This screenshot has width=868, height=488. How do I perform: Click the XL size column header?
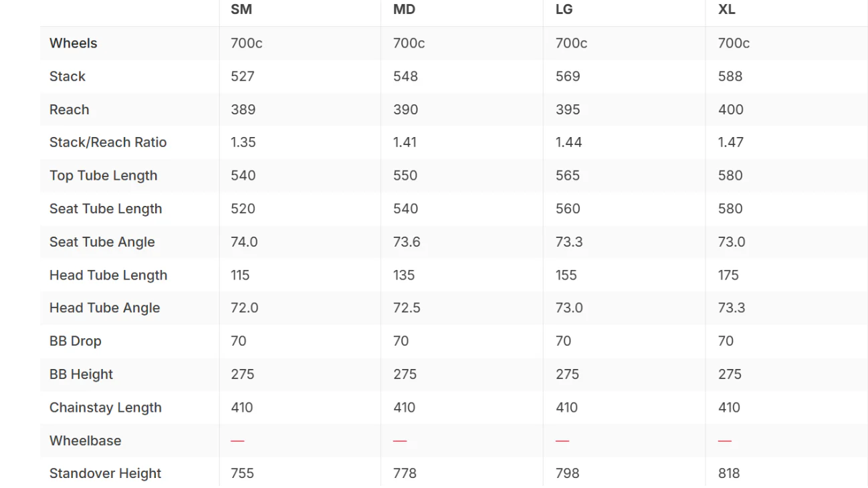coord(727,10)
